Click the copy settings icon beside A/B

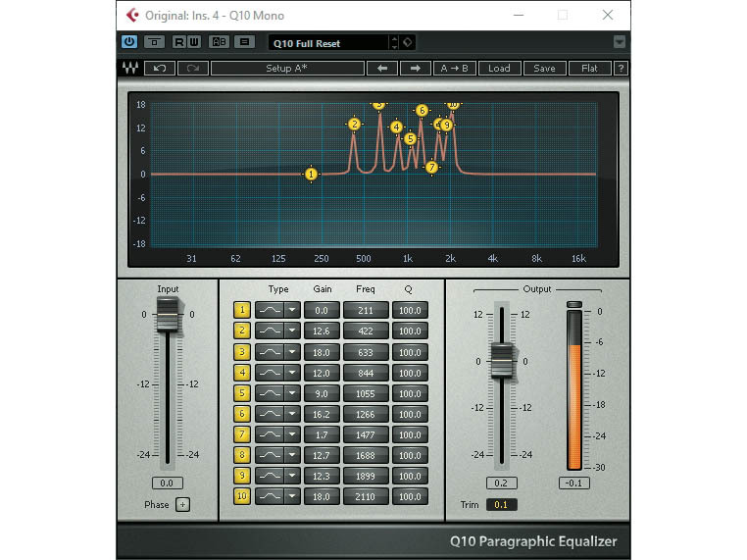point(245,42)
